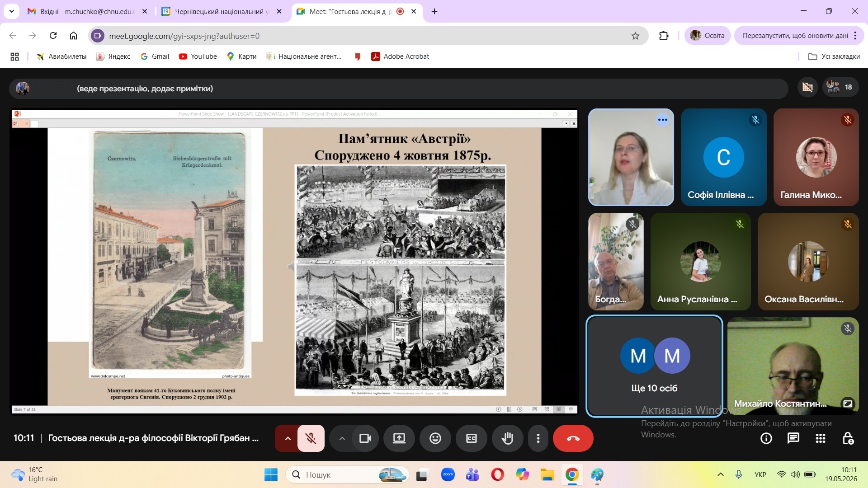Open the emoji reactions button

[x=435, y=438]
